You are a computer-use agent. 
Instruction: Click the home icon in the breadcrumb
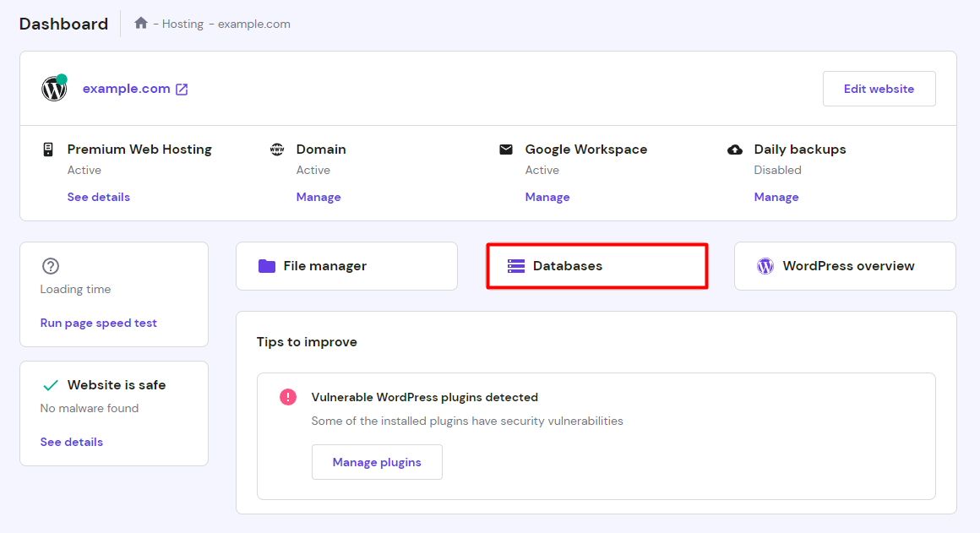(140, 23)
